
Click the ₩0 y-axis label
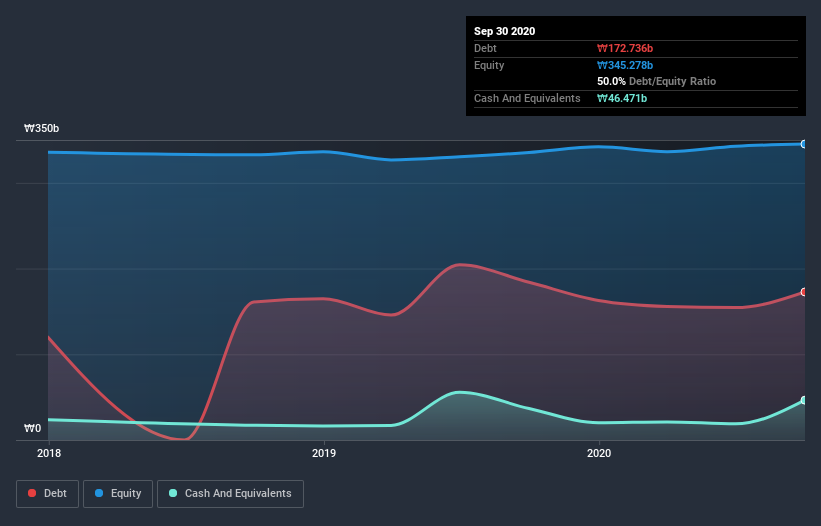pos(32,428)
